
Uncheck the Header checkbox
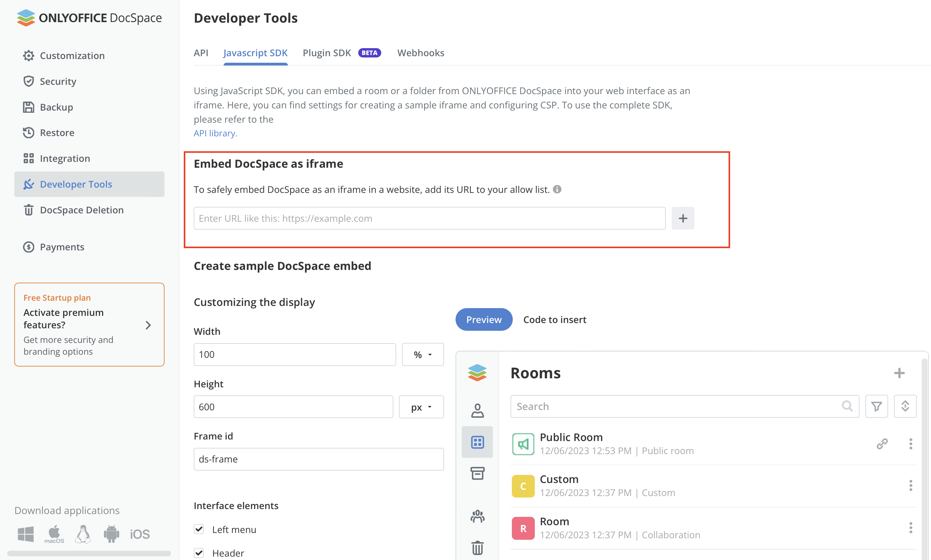(199, 553)
